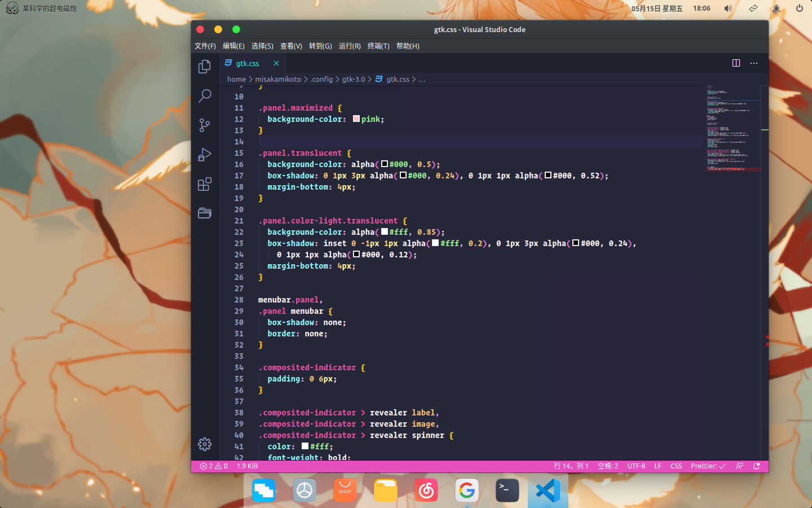Viewport: 812px width, 508px height.
Task: Open the 终端(T) menu
Action: 378,46
